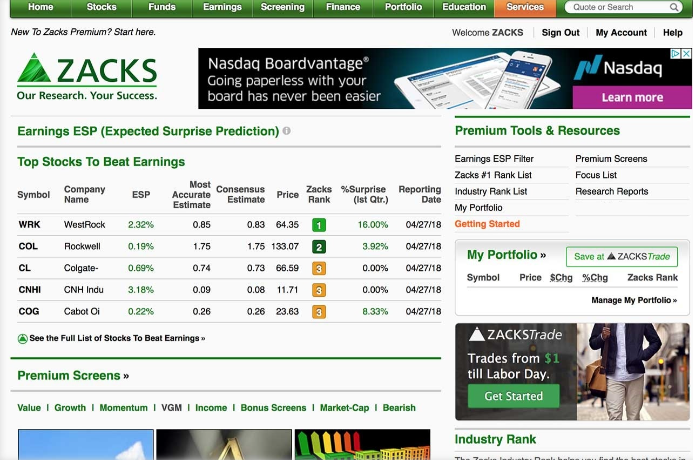Image resolution: width=693 pixels, height=460 pixels.
Task: See the Full List of Stocks To Beat Earnings
Action: pyautogui.click(x=117, y=338)
